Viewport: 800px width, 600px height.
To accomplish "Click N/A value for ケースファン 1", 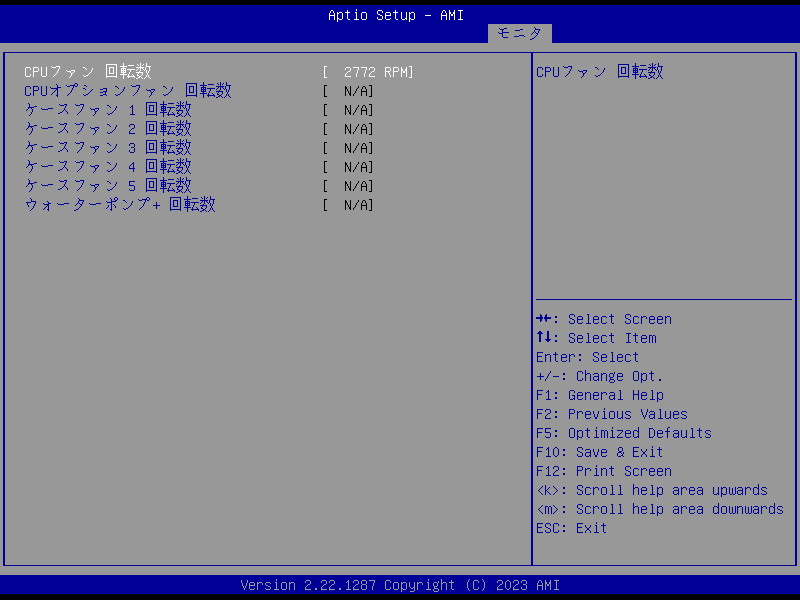I will point(348,110).
